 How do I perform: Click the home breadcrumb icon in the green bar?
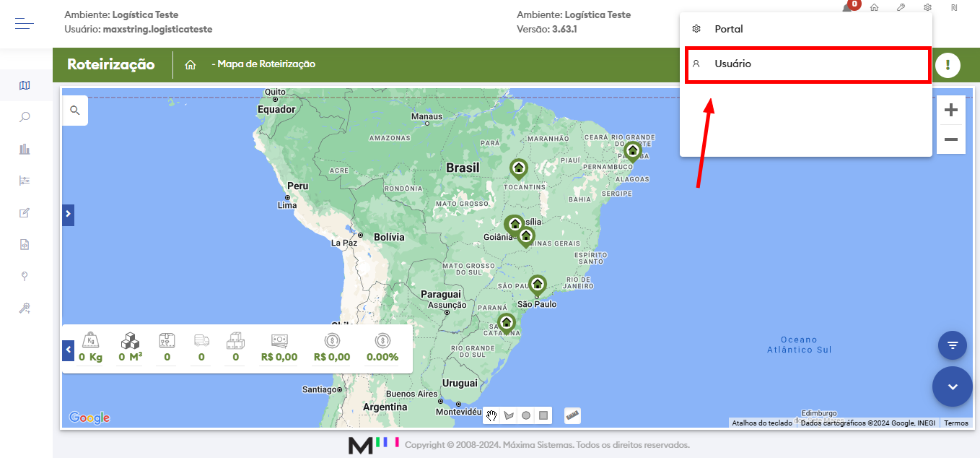[x=190, y=64]
